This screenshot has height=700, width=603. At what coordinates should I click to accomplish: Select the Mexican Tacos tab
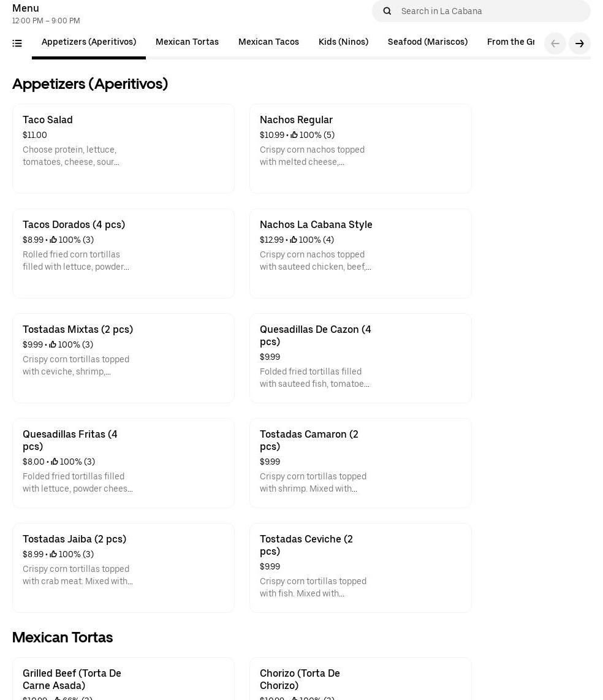[268, 42]
